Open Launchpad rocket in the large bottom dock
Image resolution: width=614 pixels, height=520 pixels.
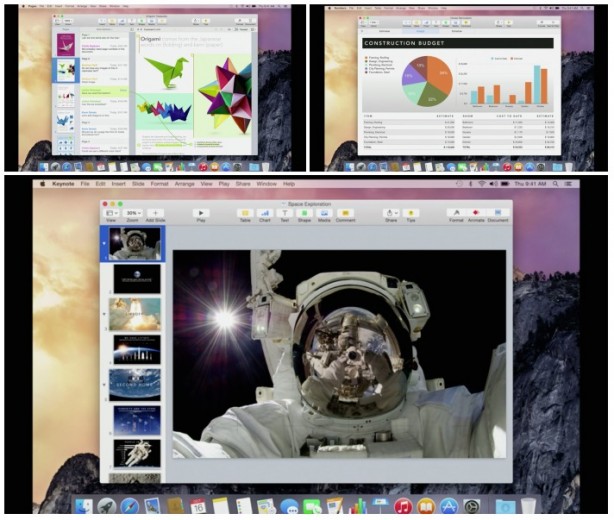[106, 506]
